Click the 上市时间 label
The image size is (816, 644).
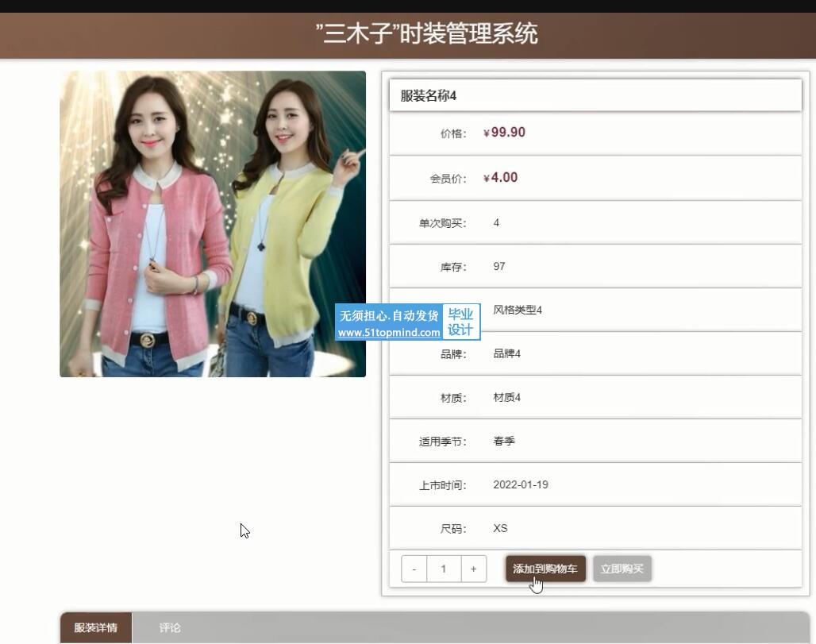click(x=443, y=485)
